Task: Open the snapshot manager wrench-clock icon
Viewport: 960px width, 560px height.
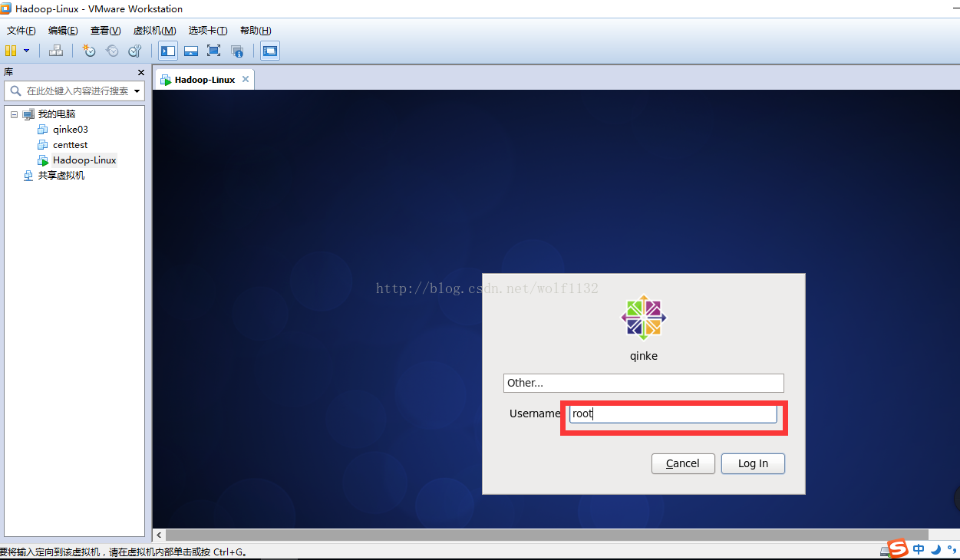Action: point(135,51)
